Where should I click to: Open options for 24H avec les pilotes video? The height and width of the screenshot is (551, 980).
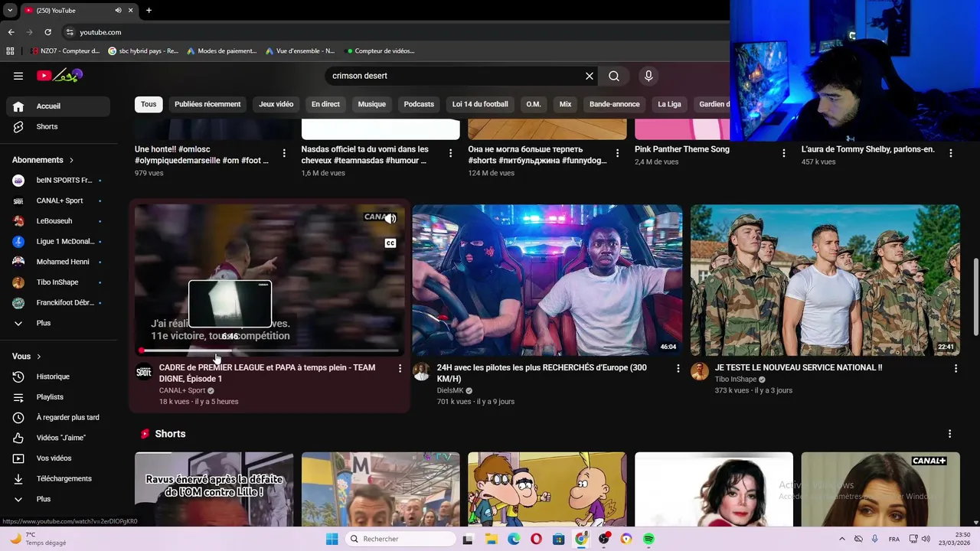[x=678, y=368]
